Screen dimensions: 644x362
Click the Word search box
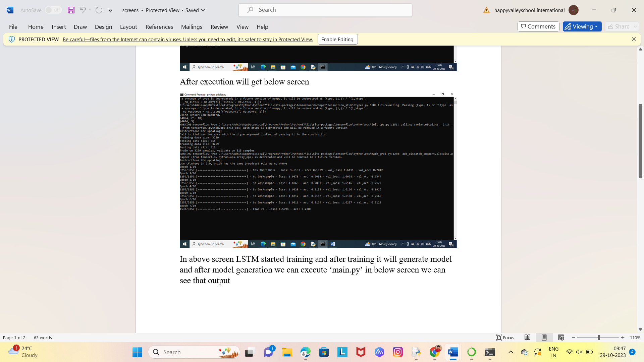(x=325, y=10)
